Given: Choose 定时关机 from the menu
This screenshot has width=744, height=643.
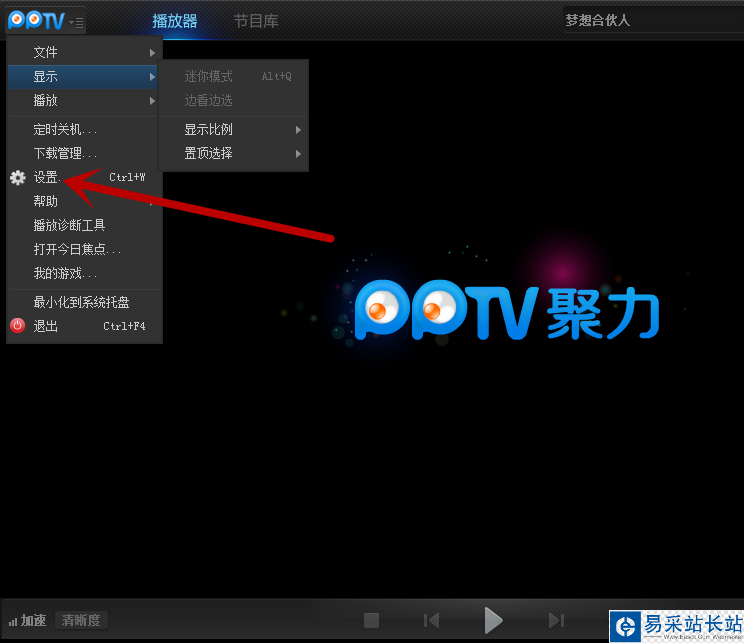Looking at the screenshot, I should 84,129.
